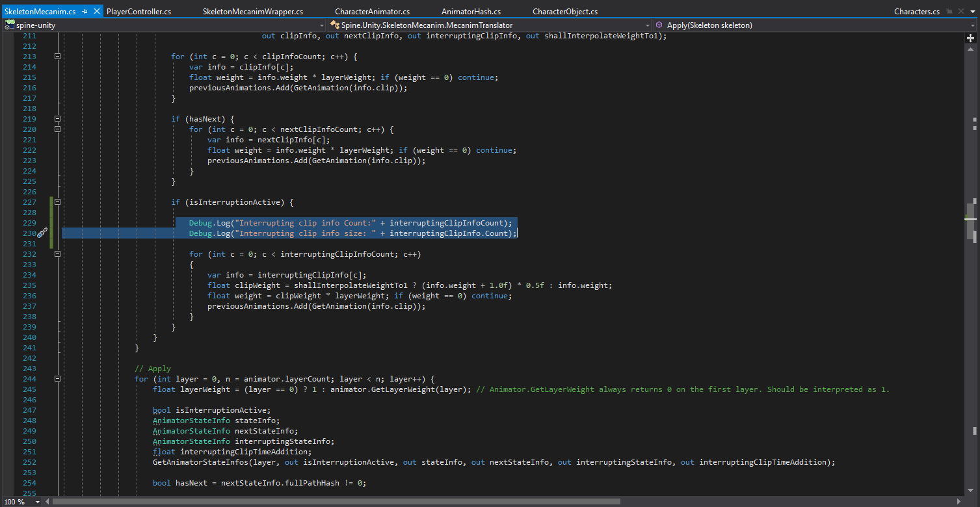Toggle code folding for the loop at line 213
The image size is (980, 507).
pos(57,56)
